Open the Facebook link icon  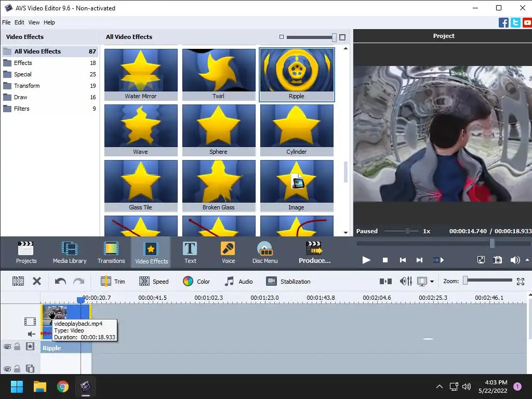503,23
